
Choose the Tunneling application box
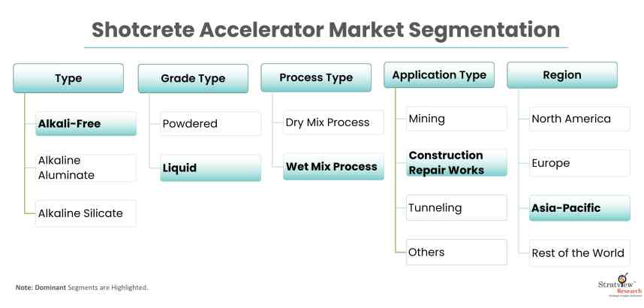coord(456,207)
